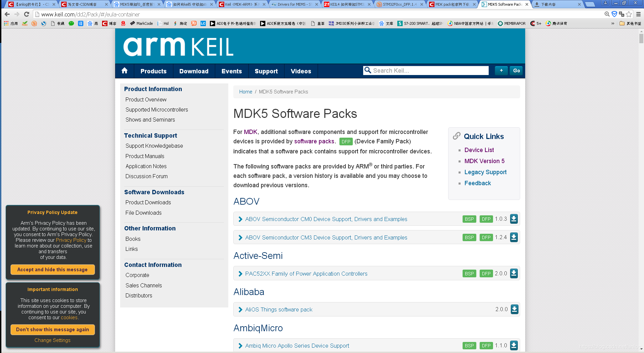Open Discussion Forum in sidebar
644x353 pixels.
click(x=147, y=176)
